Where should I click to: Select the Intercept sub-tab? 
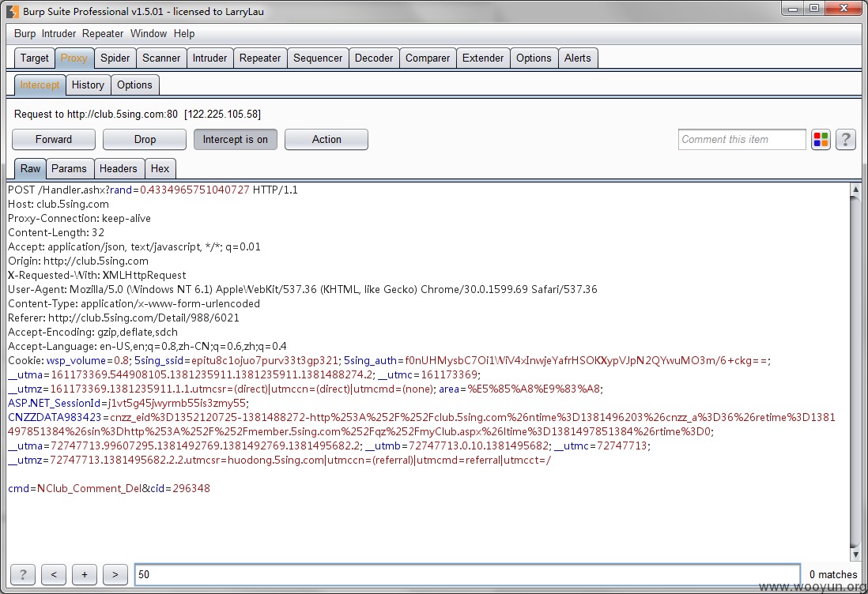click(x=40, y=85)
